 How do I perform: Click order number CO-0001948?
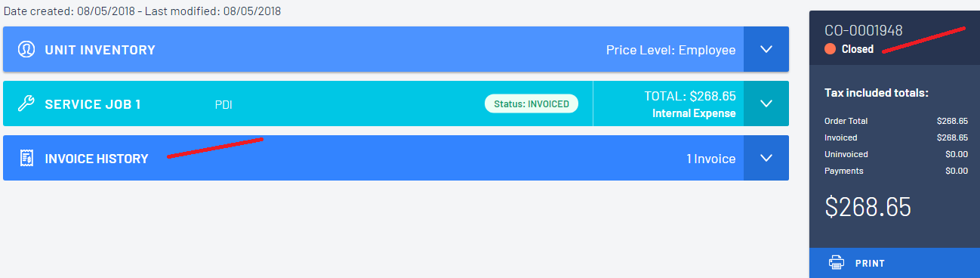864,31
